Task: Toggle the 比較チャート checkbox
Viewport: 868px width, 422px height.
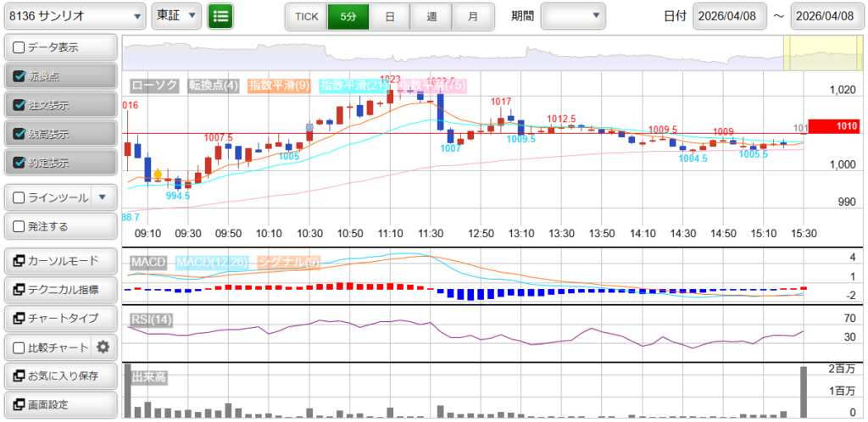Action: pos(19,347)
